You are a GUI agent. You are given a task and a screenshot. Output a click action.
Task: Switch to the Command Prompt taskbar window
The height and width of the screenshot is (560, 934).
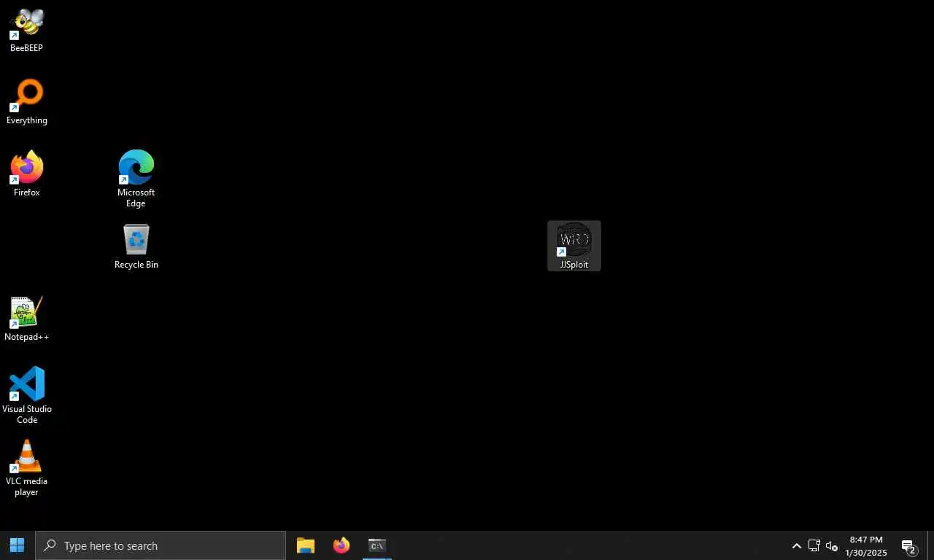coord(377,545)
